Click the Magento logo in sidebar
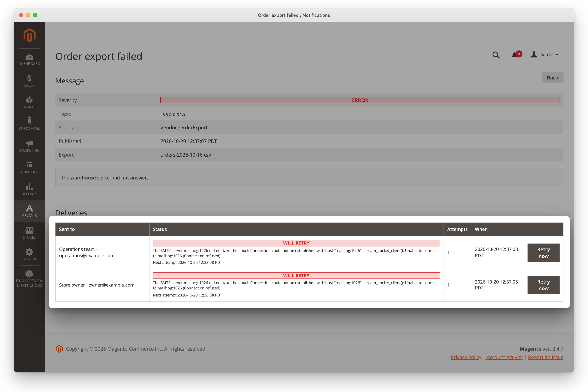 point(29,35)
